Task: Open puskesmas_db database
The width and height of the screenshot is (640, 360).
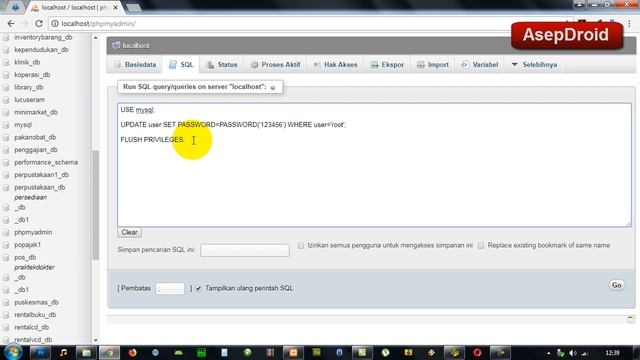Action: [x=36, y=302]
